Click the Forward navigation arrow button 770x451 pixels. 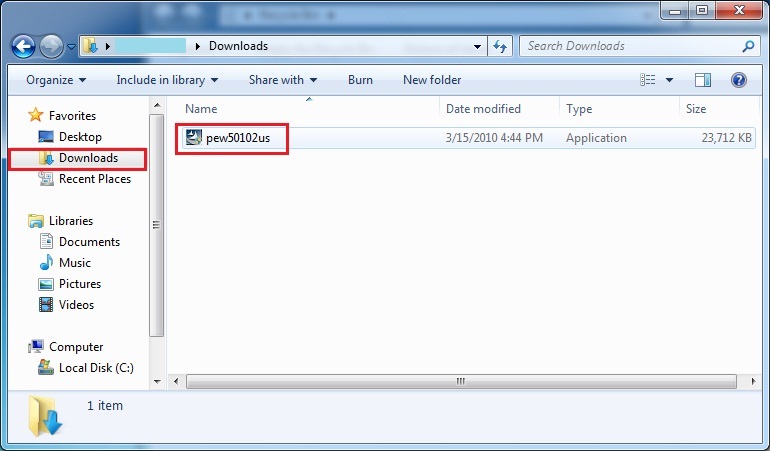[x=52, y=46]
